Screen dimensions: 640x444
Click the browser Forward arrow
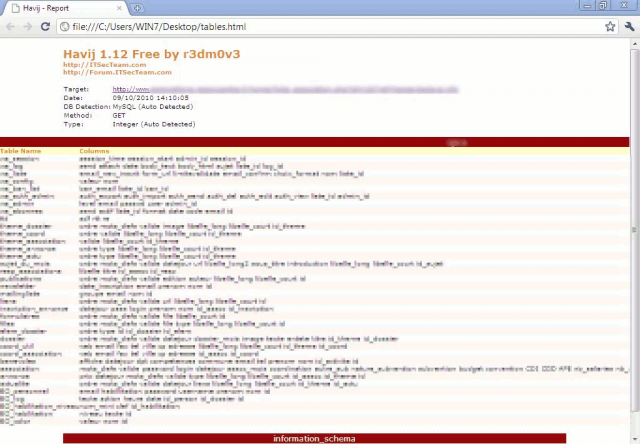point(27,27)
